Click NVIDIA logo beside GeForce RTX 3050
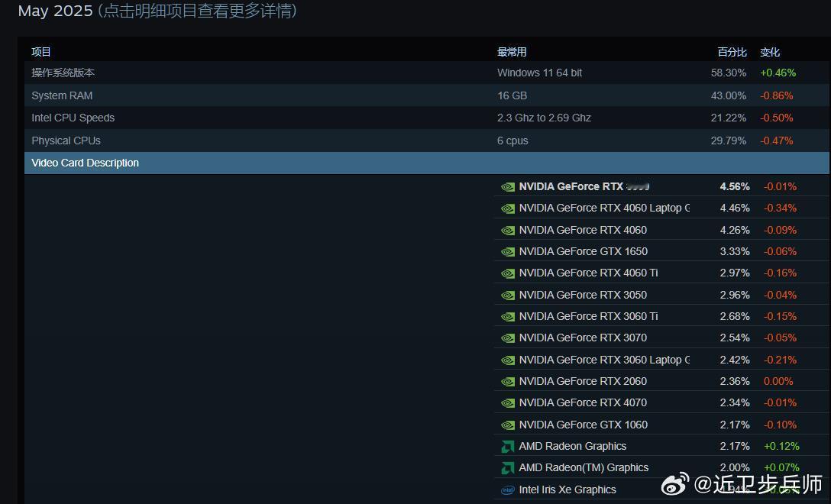Image resolution: width=831 pixels, height=504 pixels. pos(508,296)
